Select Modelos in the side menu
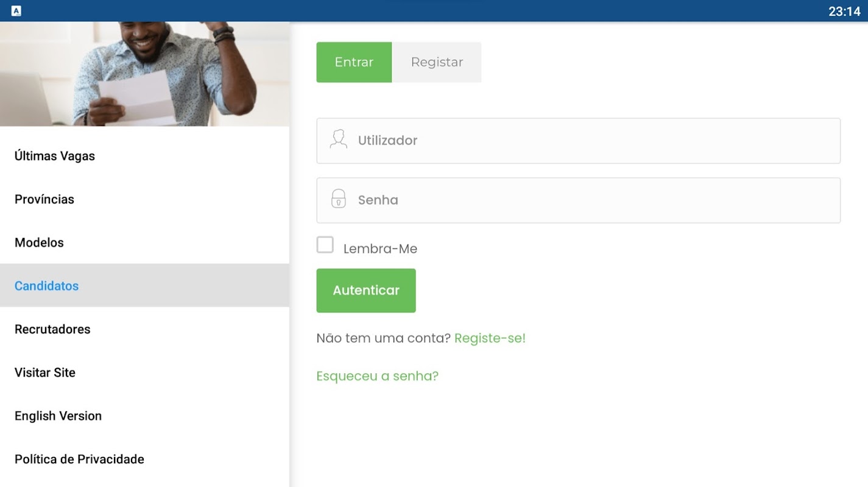 144,242
